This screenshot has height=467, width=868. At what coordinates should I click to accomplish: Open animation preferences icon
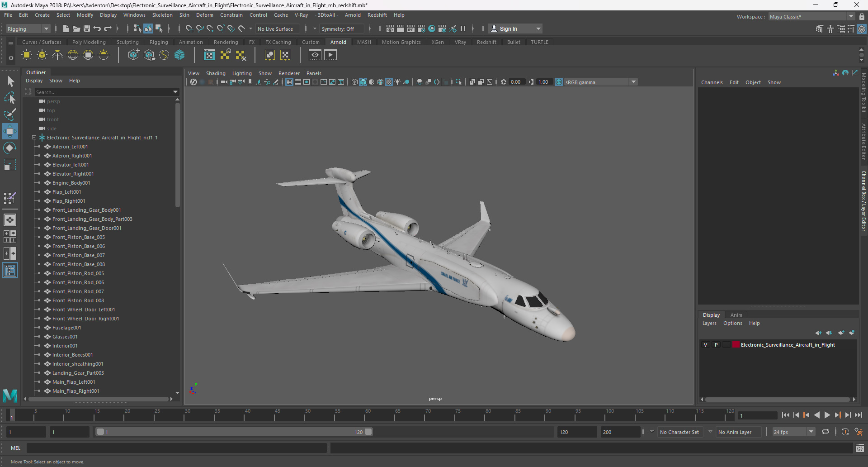[x=859, y=432]
